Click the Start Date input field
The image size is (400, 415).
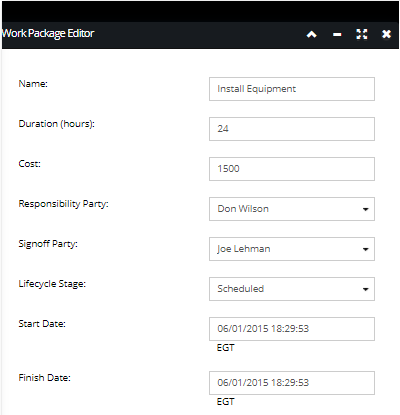(292, 329)
